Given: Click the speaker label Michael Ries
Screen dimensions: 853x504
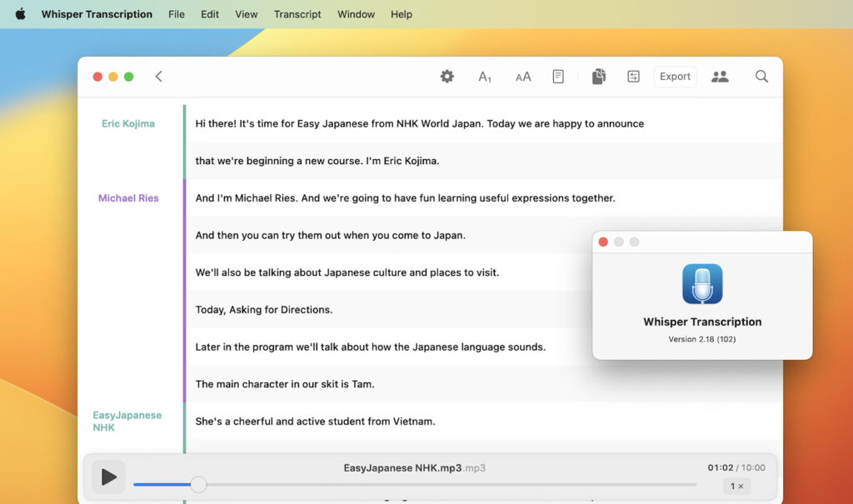Looking at the screenshot, I should pos(127,197).
